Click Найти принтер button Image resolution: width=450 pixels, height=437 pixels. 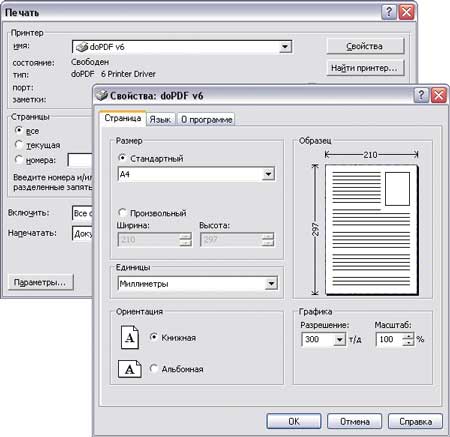(365, 68)
